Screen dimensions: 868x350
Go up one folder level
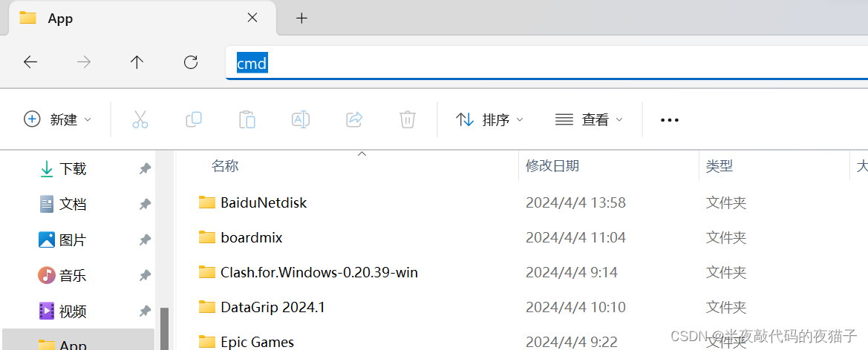tap(137, 62)
